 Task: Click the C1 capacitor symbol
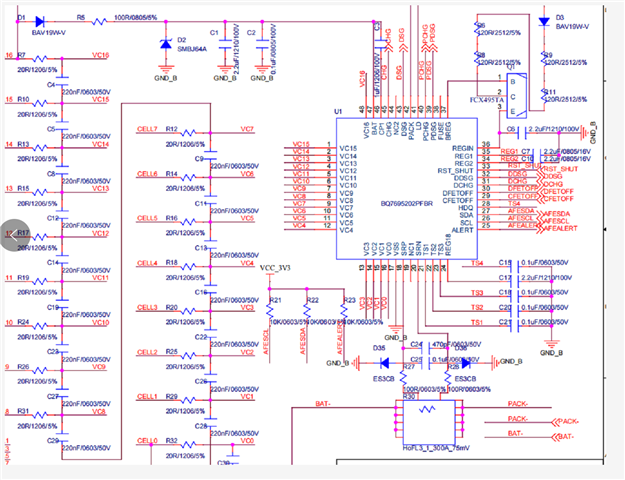click(x=225, y=44)
